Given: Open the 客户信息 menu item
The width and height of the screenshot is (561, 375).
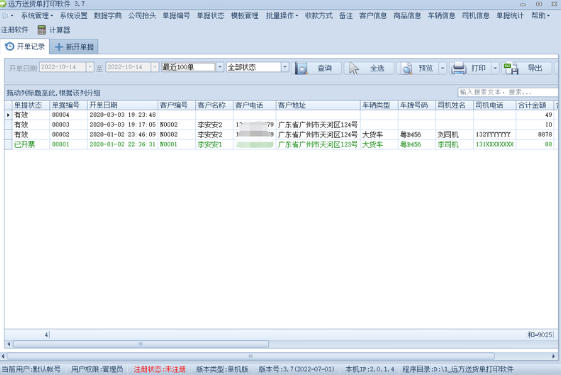Looking at the screenshot, I should [x=373, y=15].
